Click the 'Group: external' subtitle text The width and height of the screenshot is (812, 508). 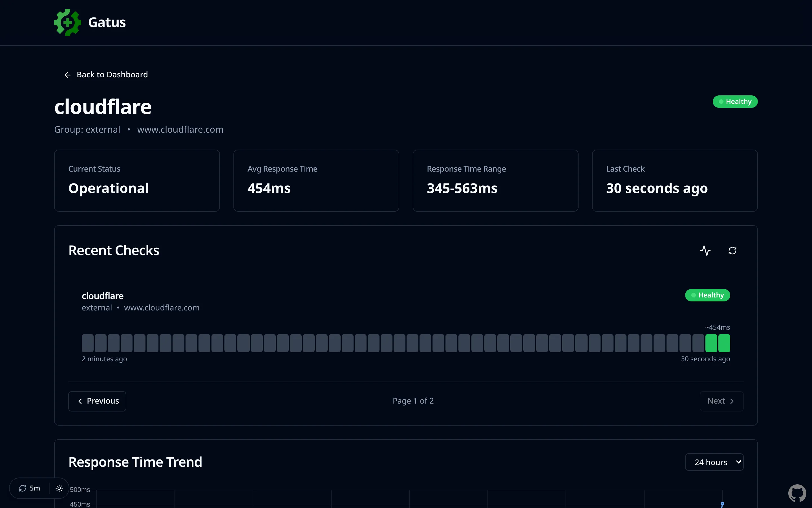87,129
